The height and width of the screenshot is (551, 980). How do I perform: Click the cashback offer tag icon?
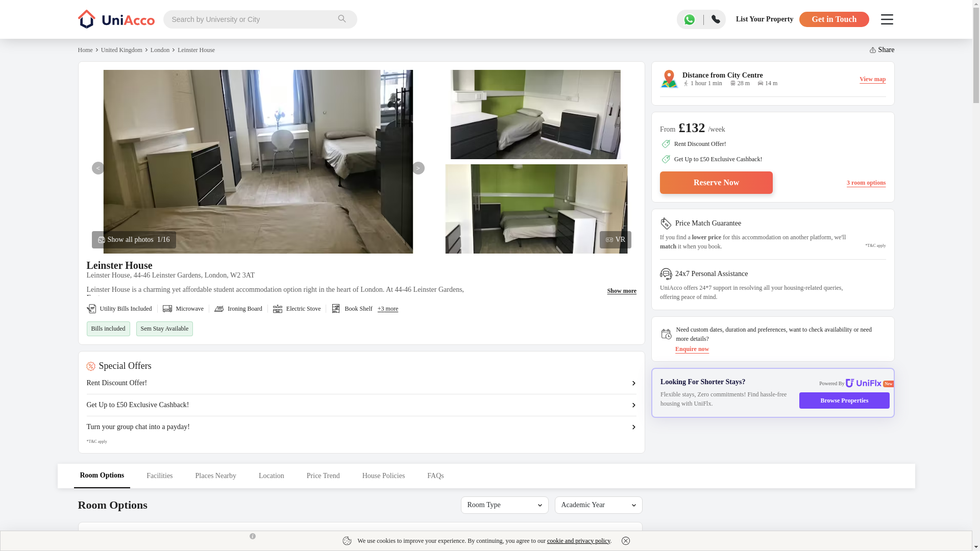tap(666, 159)
